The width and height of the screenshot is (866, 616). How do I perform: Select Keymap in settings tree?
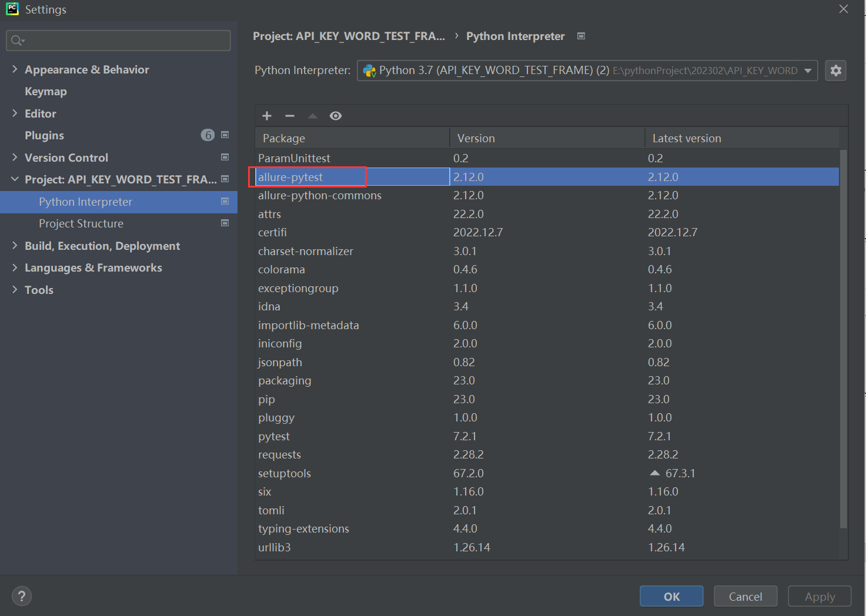pyautogui.click(x=46, y=92)
